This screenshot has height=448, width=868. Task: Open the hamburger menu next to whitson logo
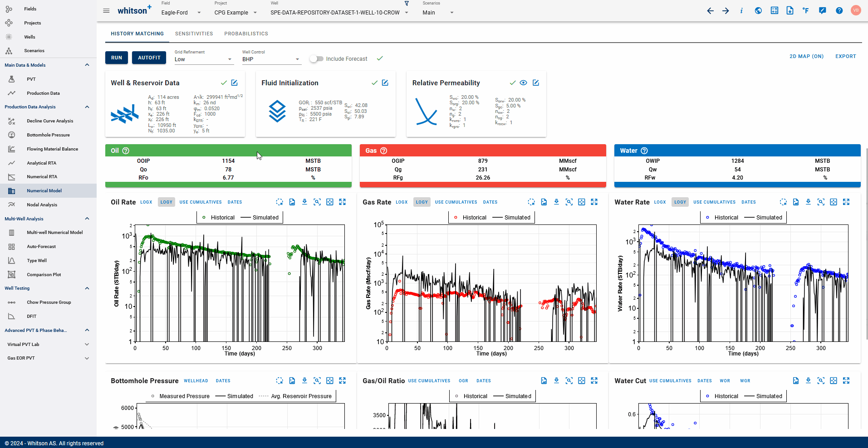pyautogui.click(x=106, y=11)
